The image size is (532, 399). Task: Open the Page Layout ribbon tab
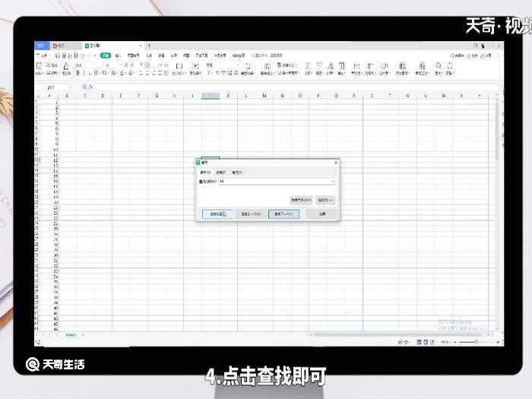133,55
